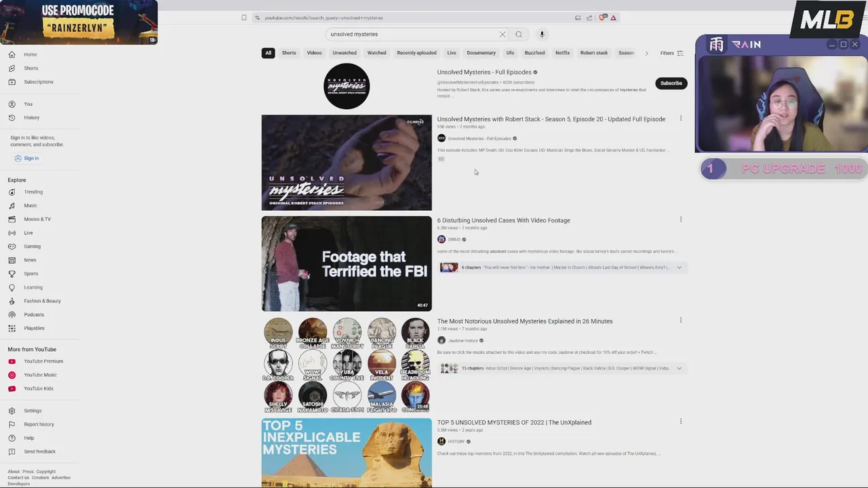Select the Shorts filter chip

289,53
